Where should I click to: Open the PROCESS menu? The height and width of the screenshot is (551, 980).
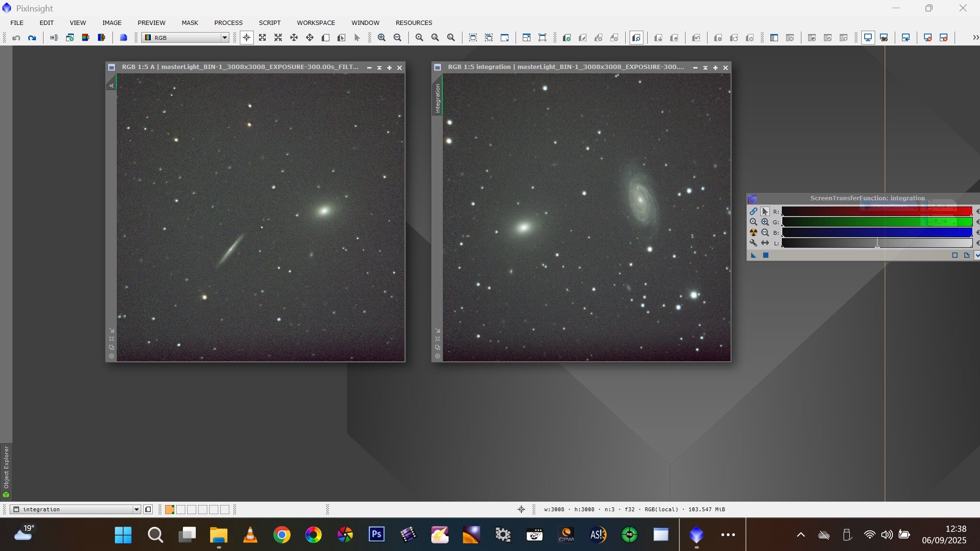228,23
